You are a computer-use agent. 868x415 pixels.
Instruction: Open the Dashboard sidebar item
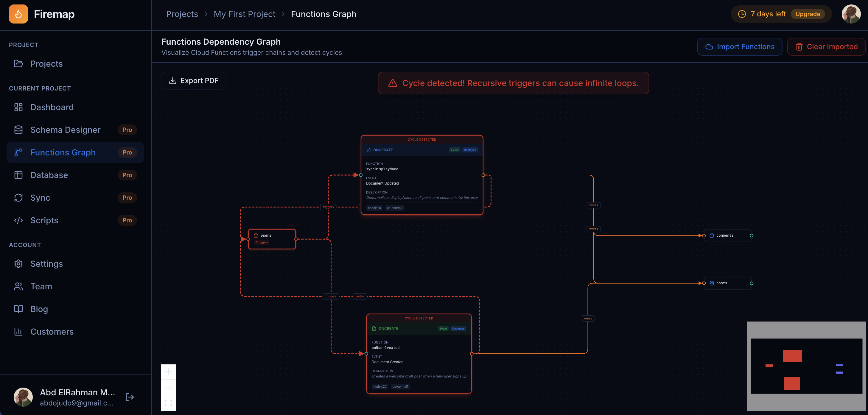pos(52,107)
